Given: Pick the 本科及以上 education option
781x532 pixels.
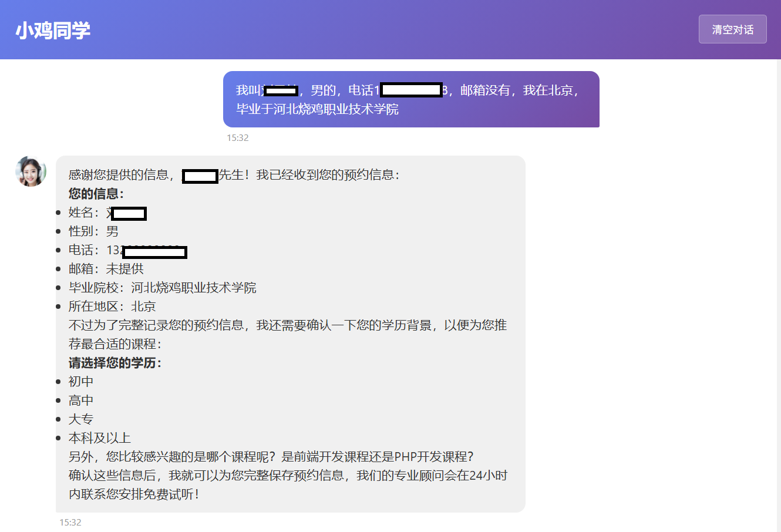Looking at the screenshot, I should click(99, 438).
